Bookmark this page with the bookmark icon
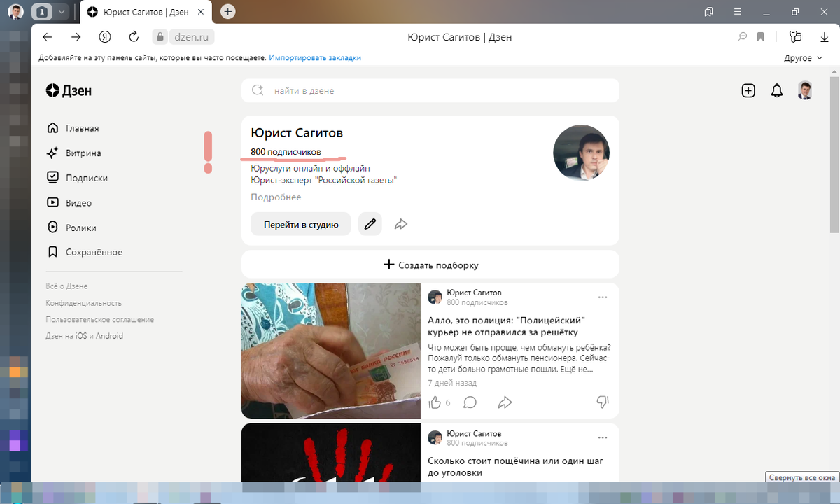The image size is (840, 504). (x=761, y=37)
